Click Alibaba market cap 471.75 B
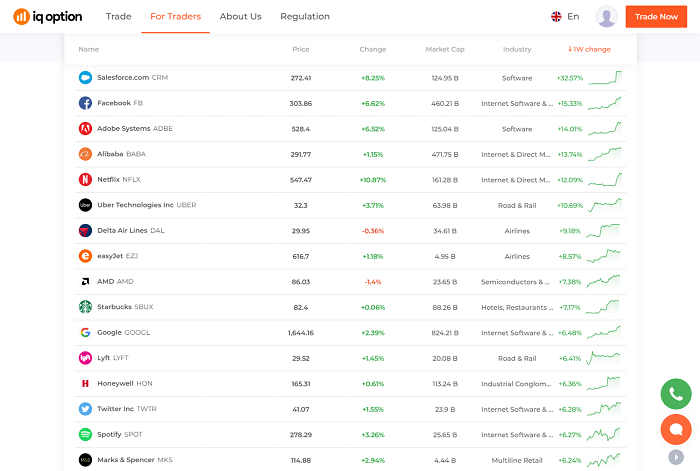 point(445,154)
